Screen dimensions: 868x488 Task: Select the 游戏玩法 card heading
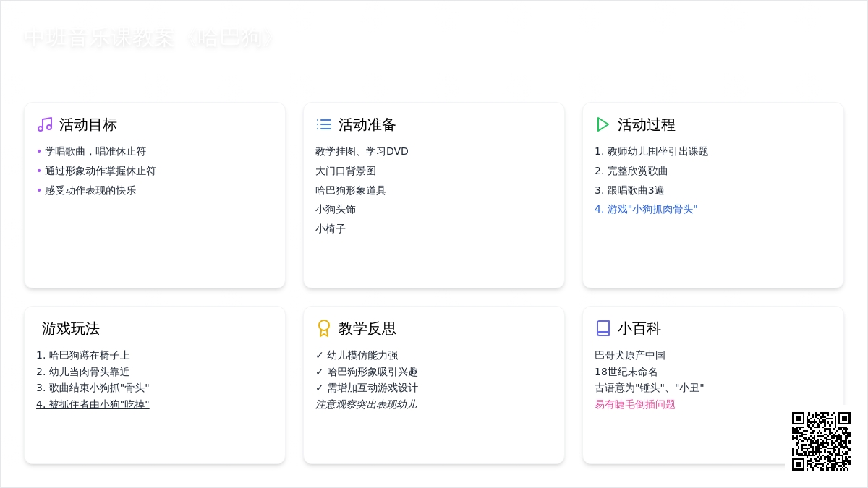(x=71, y=328)
